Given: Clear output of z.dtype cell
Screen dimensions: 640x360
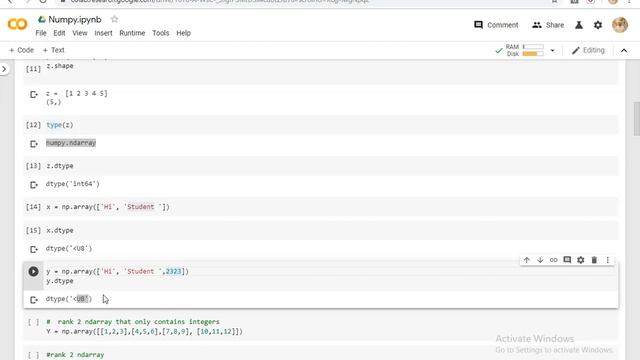Looking at the screenshot, I should (x=34, y=185).
